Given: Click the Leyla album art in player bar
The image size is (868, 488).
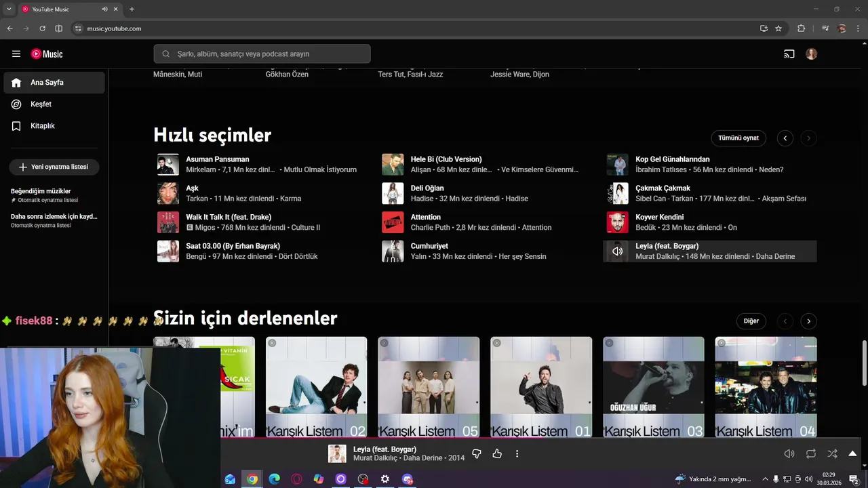Looking at the screenshot, I should [x=337, y=454].
